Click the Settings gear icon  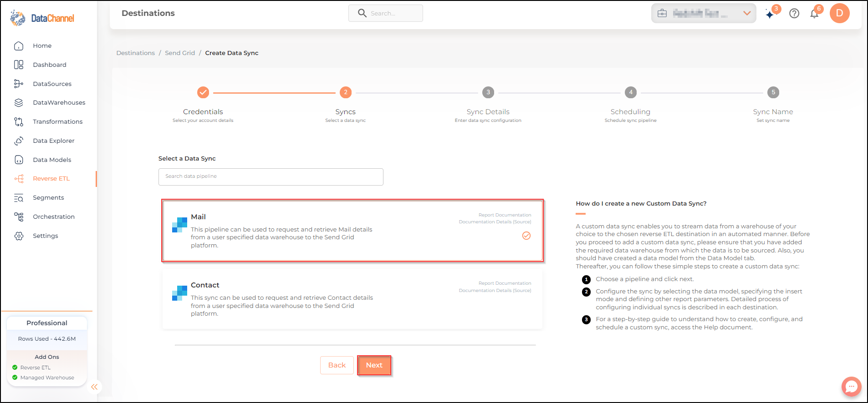pyautogui.click(x=19, y=236)
